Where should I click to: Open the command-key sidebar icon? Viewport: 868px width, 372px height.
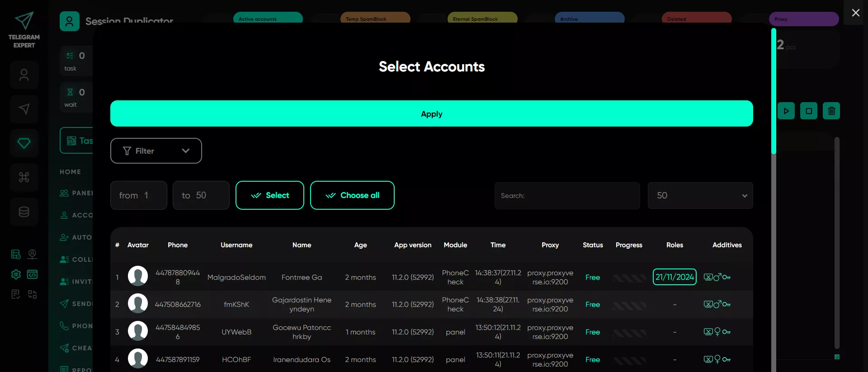pyautogui.click(x=24, y=177)
